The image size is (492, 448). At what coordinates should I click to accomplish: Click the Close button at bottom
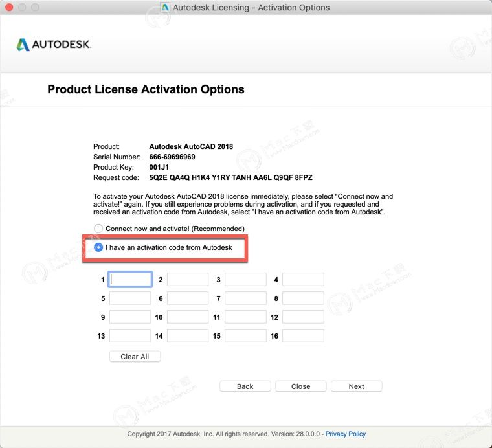point(300,386)
